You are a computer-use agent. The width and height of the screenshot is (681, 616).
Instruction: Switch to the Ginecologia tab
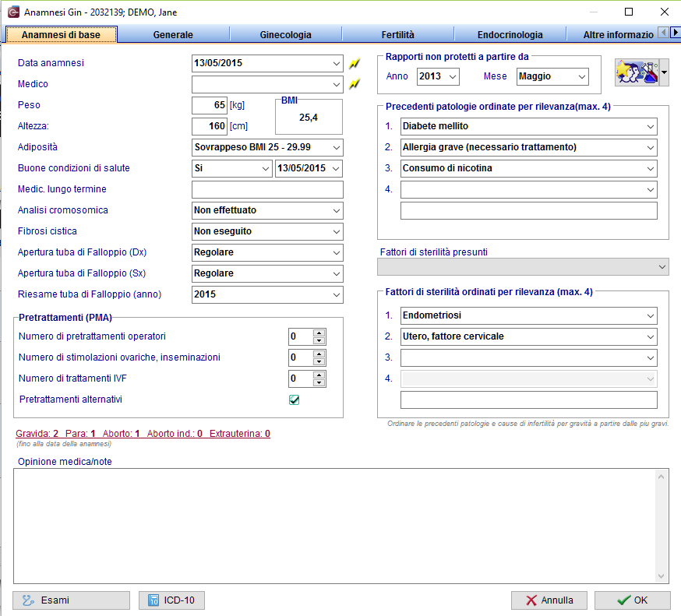[286, 35]
